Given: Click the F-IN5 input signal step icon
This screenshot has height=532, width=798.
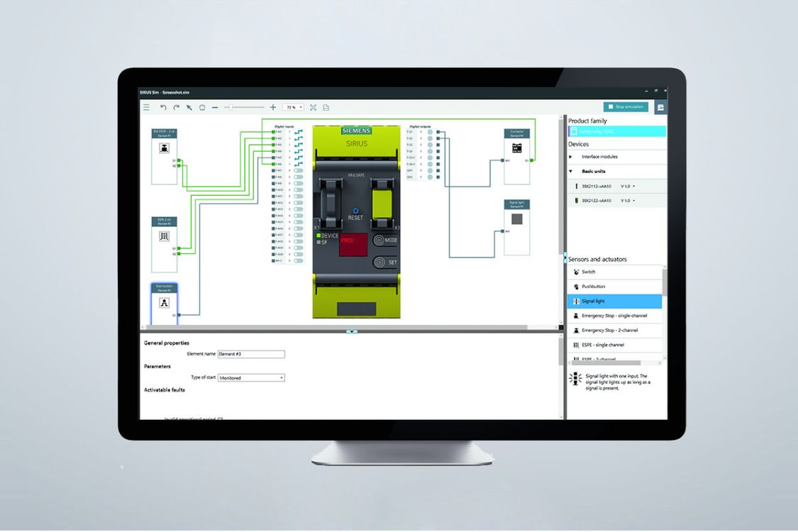Looking at the screenshot, I should tap(298, 157).
